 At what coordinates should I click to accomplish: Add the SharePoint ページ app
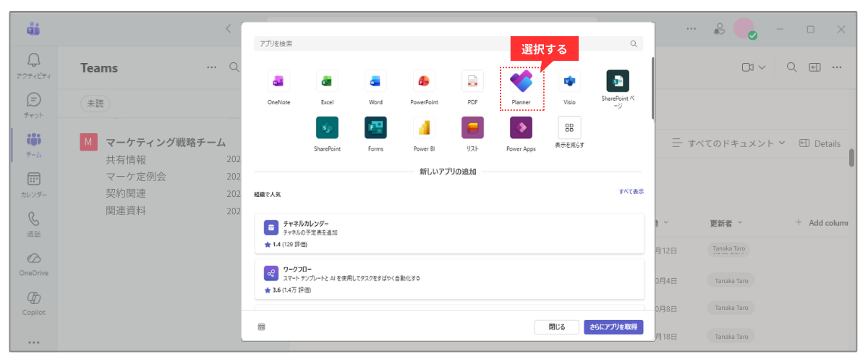(618, 90)
